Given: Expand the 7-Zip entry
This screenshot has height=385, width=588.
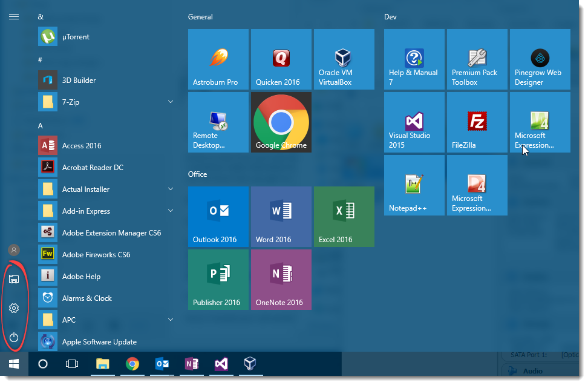Looking at the screenshot, I should point(171,102).
